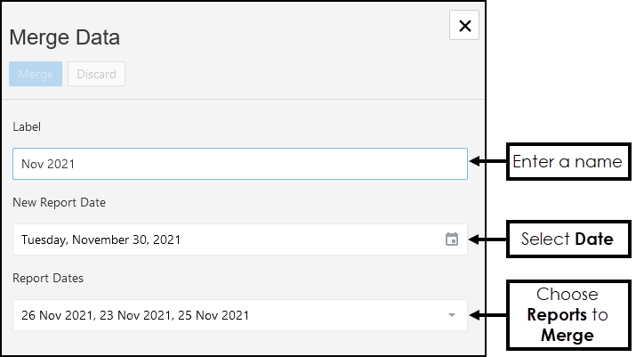Click the Choose Reports to Merge callout
This screenshot has width=644, height=357.
coord(568,315)
